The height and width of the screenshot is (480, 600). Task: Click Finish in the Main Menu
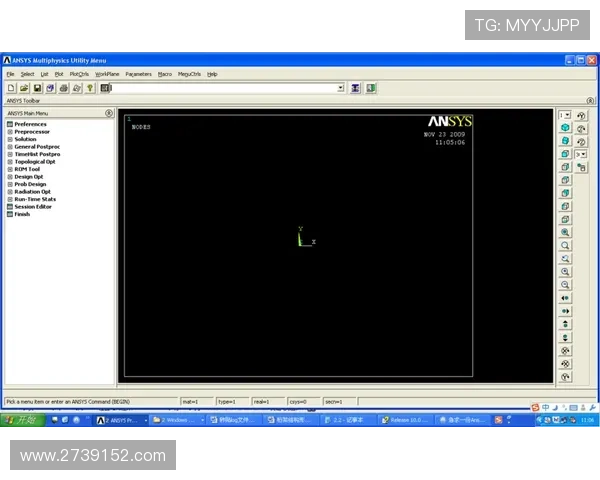tap(22, 214)
